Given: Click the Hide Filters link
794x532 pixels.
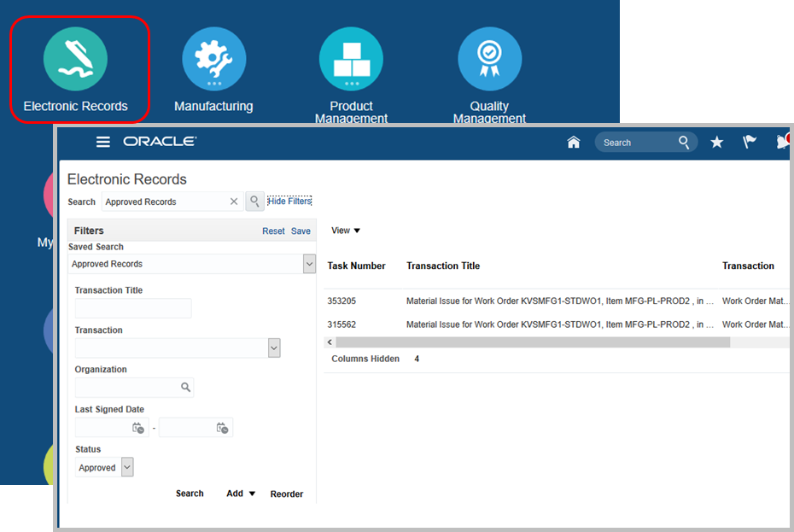Looking at the screenshot, I should pyautogui.click(x=289, y=202).
